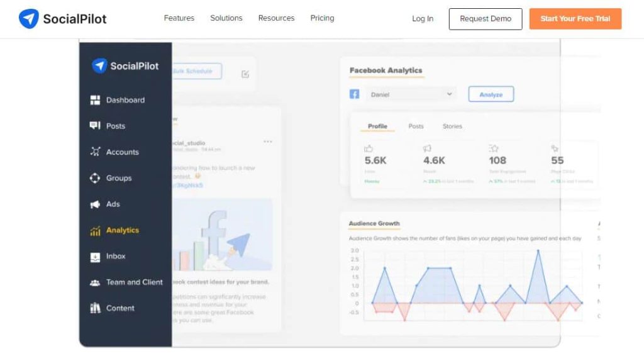
Task: Switch to the Stories analytics tab
Action: click(x=452, y=126)
